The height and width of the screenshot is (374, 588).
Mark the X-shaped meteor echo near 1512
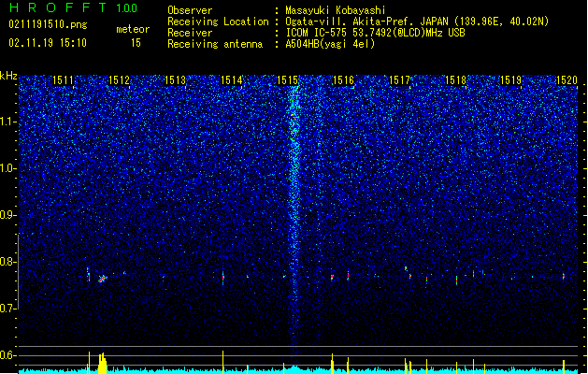[x=103, y=279]
